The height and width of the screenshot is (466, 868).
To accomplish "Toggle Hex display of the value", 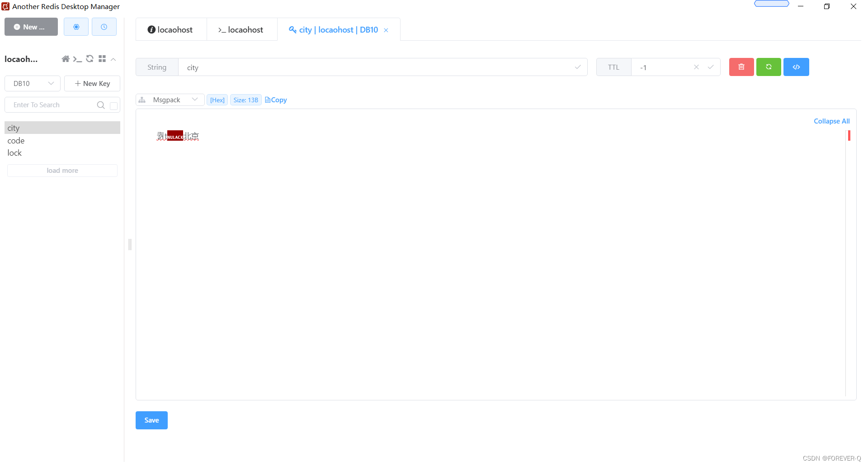I will [217, 100].
